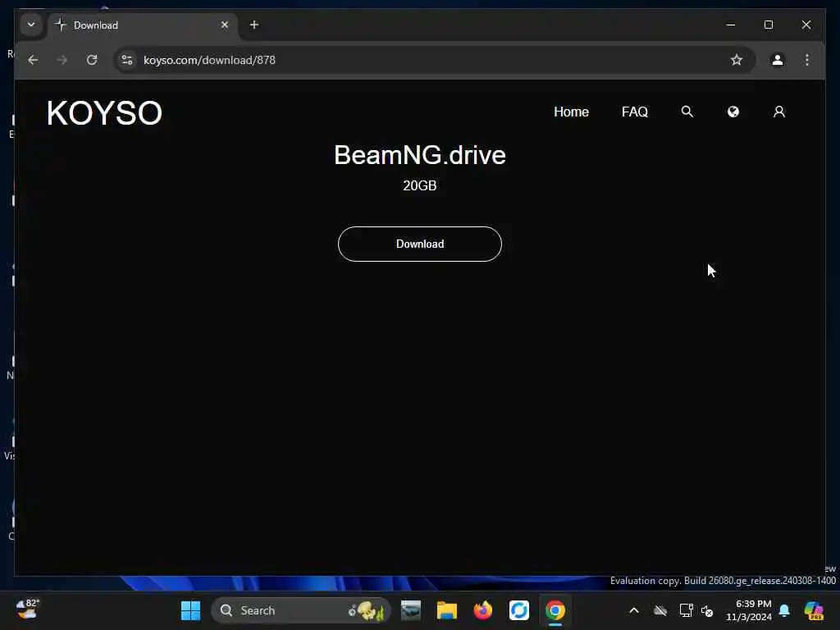Close the Download tab

point(225,25)
